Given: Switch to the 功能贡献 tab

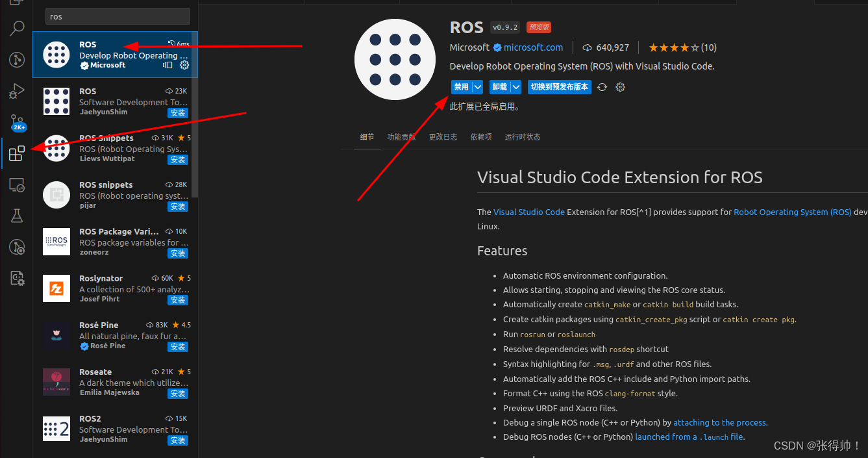Looking at the screenshot, I should pos(401,136).
